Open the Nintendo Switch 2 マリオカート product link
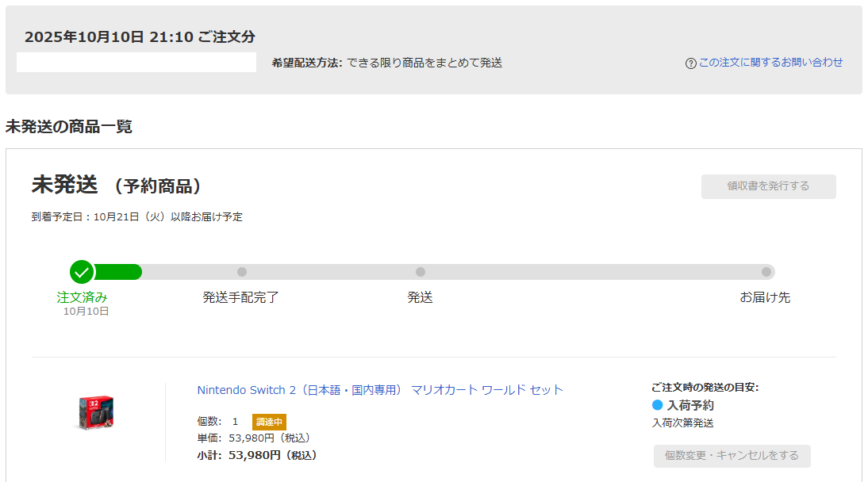Image resolution: width=868 pixels, height=482 pixels. (x=380, y=390)
